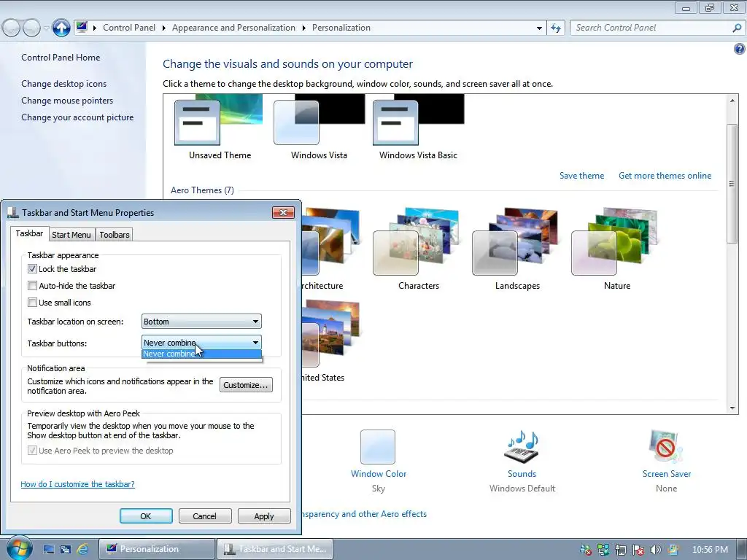Expand arrow after Appearance and Personalization breadcrumb

click(303, 28)
